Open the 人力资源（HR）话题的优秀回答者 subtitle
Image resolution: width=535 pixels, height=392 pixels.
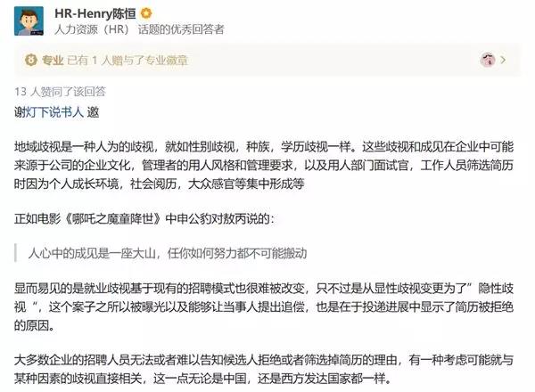pos(139,29)
